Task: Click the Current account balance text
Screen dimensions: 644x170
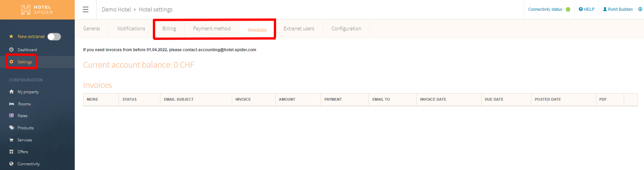Action: pos(139,65)
